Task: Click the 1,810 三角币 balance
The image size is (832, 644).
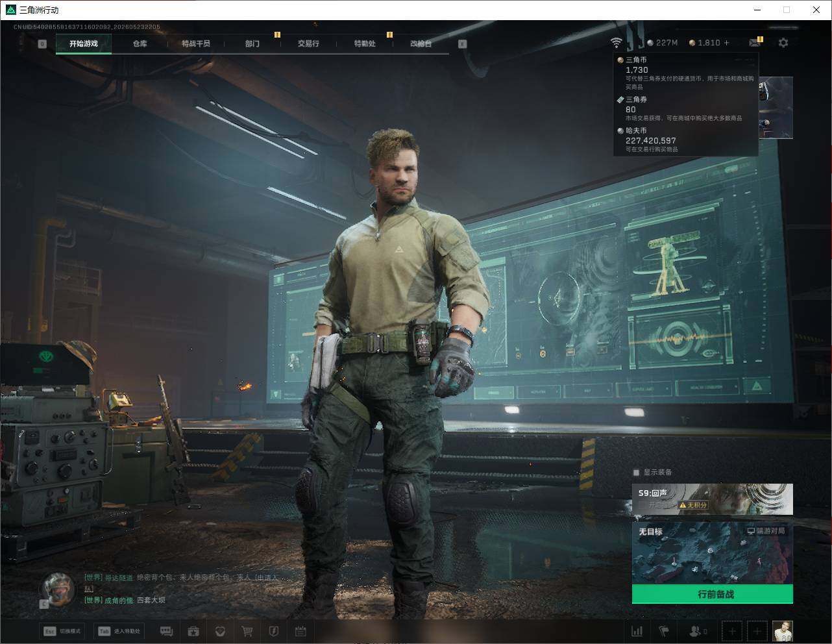Action: (x=704, y=43)
